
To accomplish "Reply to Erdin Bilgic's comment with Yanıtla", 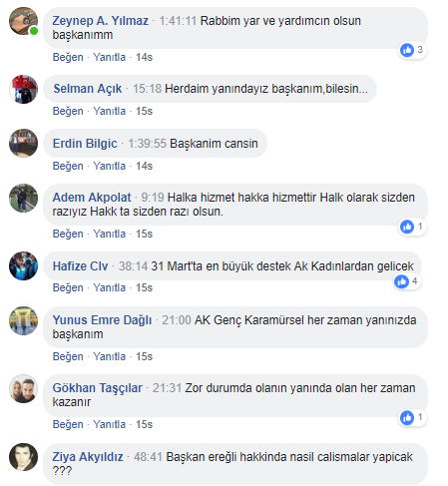I will tap(110, 166).
